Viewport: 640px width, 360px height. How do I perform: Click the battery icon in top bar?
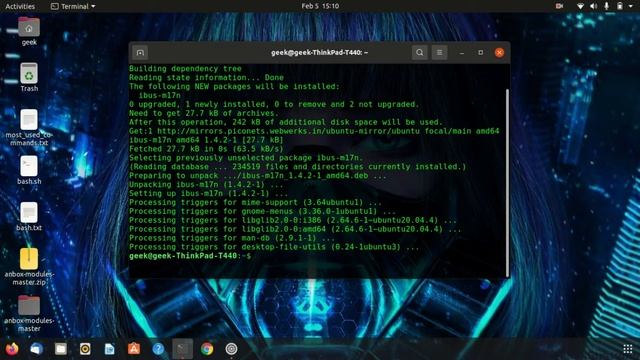(x=620, y=6)
